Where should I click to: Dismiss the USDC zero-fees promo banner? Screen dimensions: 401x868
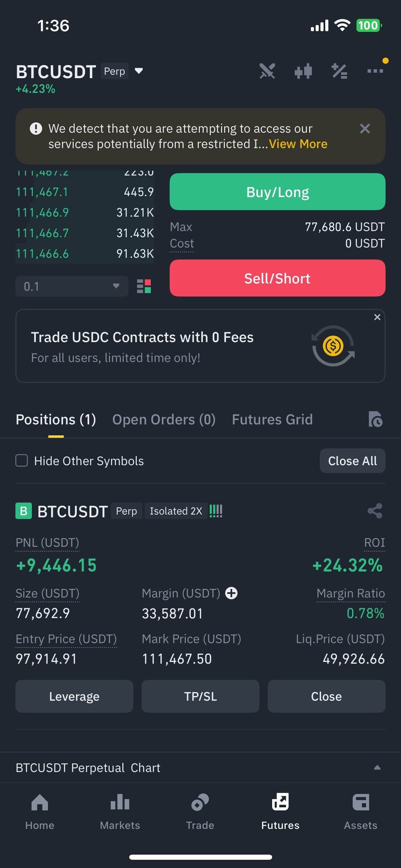click(x=377, y=317)
